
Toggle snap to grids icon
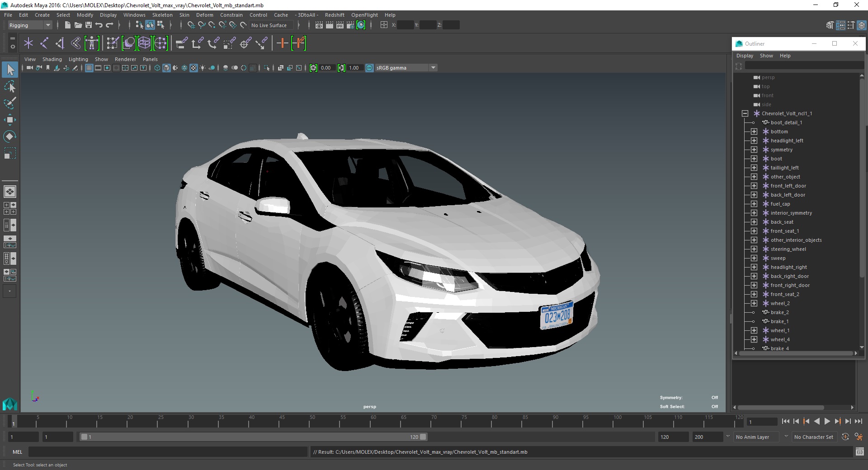191,25
